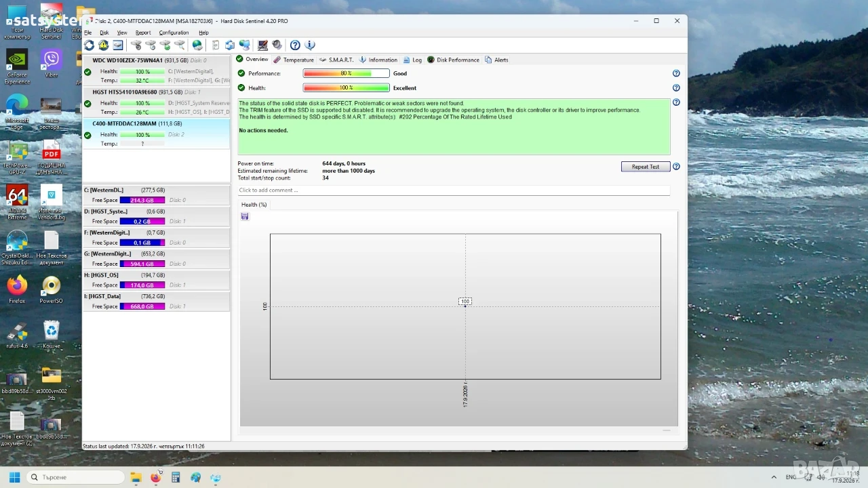This screenshot has height=488, width=868.
Task: Open Firefox from the Windows taskbar
Action: coord(155,477)
